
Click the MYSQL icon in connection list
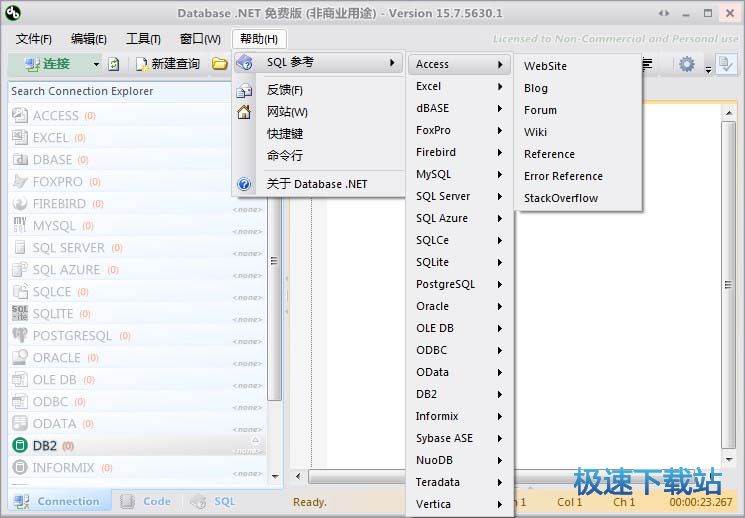point(19,225)
